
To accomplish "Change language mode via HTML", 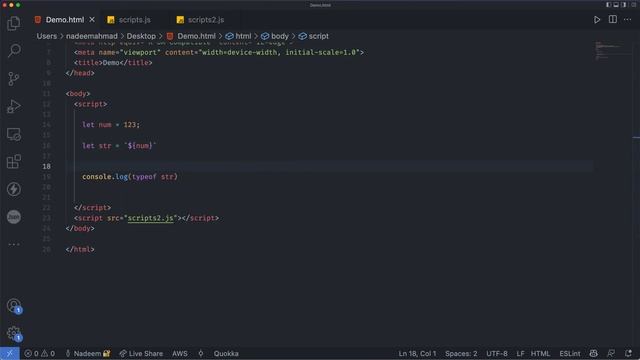I will pos(540,353).
